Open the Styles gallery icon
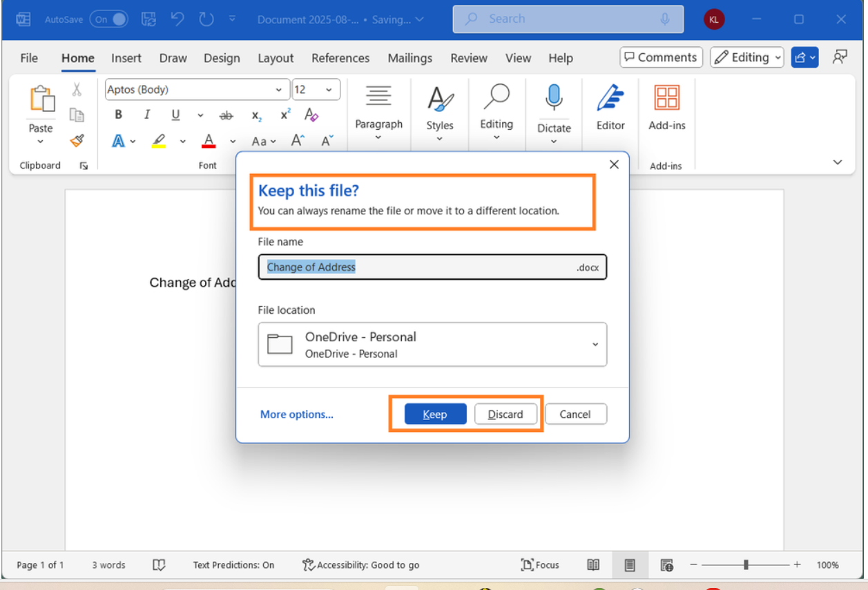868x590 pixels. (x=439, y=99)
